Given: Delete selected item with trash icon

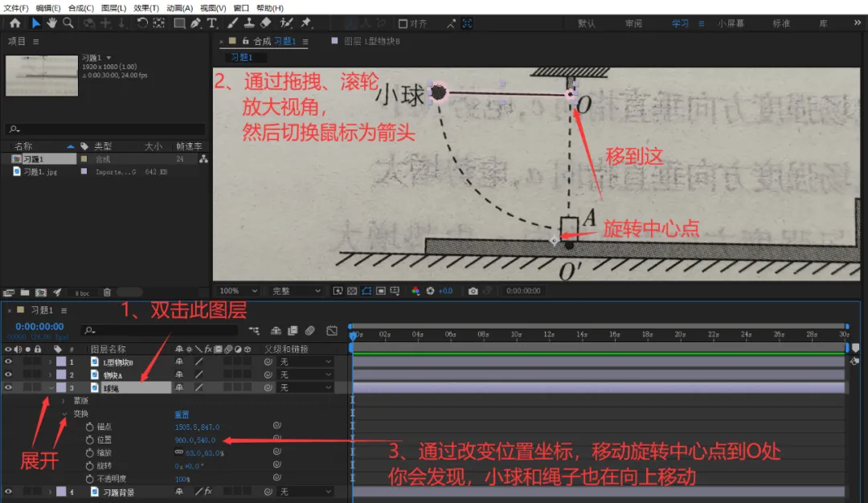Looking at the screenshot, I should (107, 292).
